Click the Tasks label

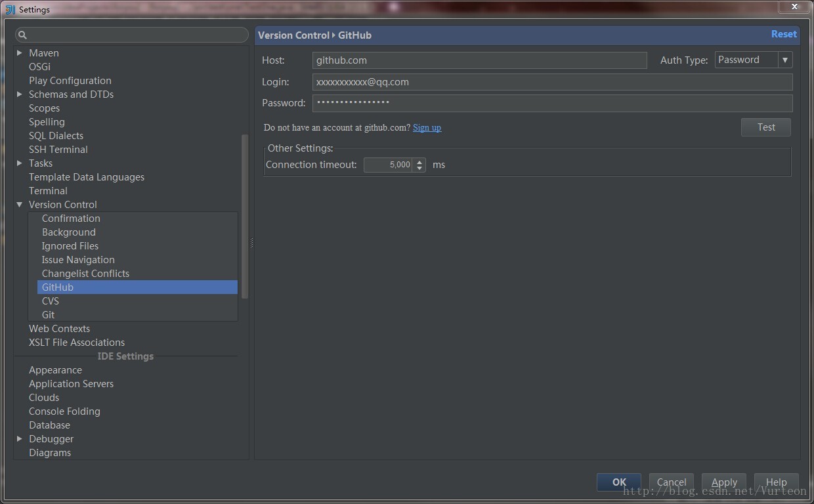tap(41, 163)
